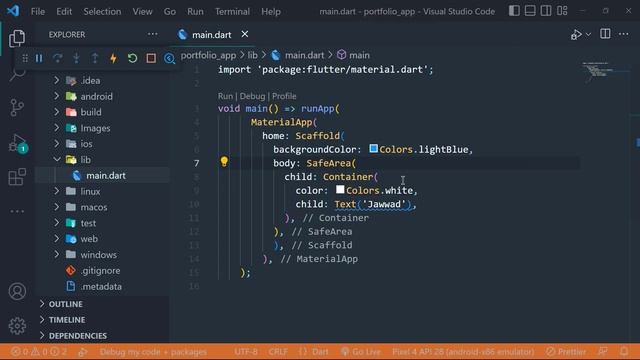Click the Debug code lens link

point(252,96)
